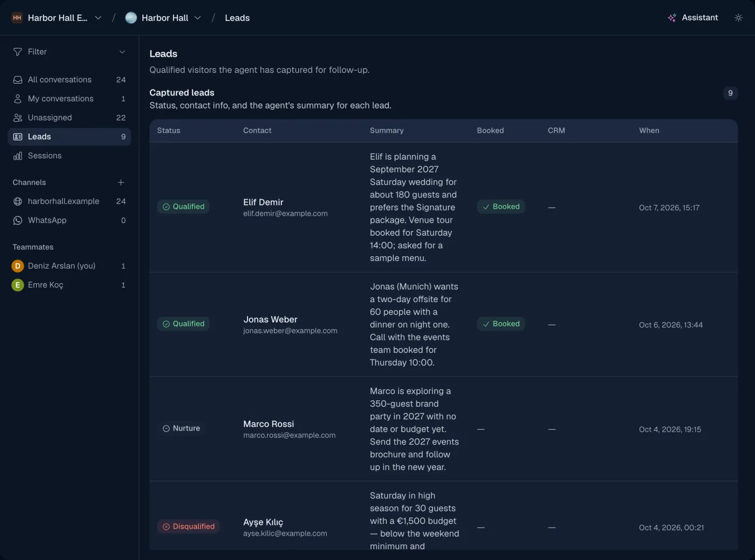Click the captured leads count badge 9
The height and width of the screenshot is (560, 755).
[730, 93]
